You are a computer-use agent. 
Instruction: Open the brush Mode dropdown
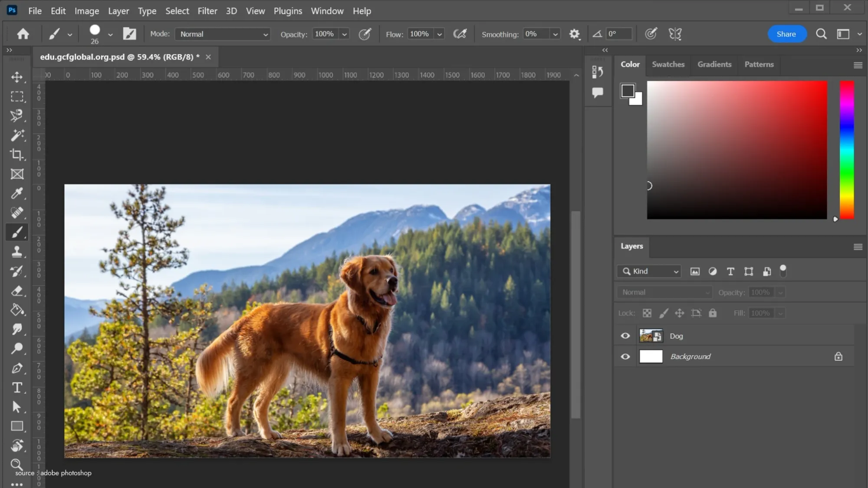coord(223,34)
